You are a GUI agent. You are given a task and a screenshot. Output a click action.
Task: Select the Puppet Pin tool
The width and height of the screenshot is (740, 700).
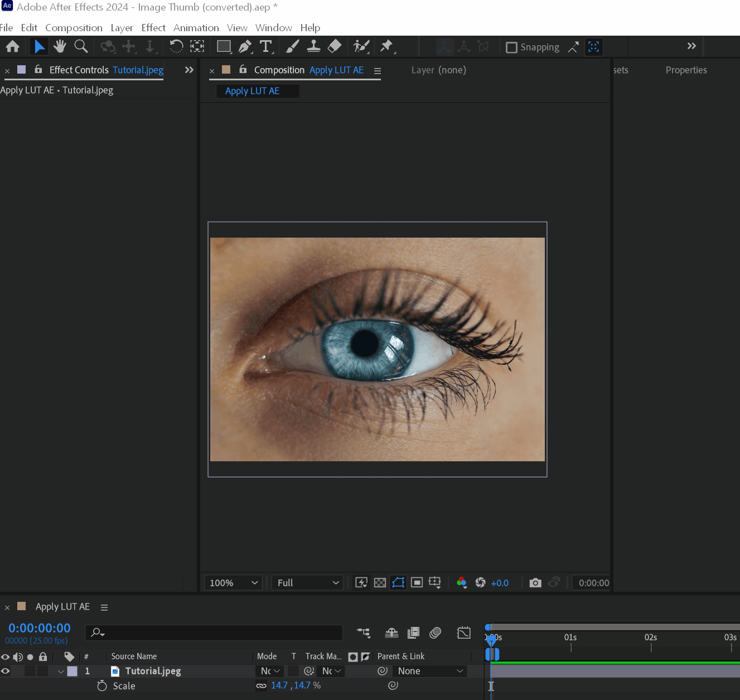(x=386, y=47)
